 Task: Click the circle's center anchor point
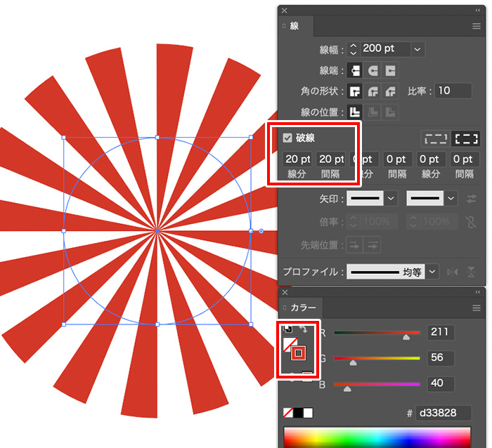coord(157,231)
